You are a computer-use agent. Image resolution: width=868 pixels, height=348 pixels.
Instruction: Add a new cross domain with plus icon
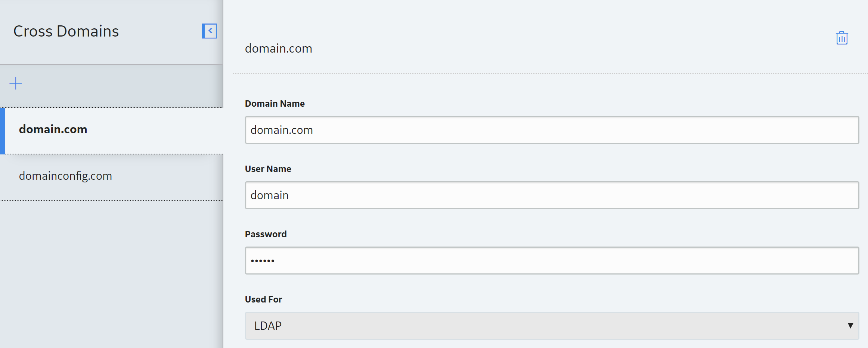click(16, 83)
